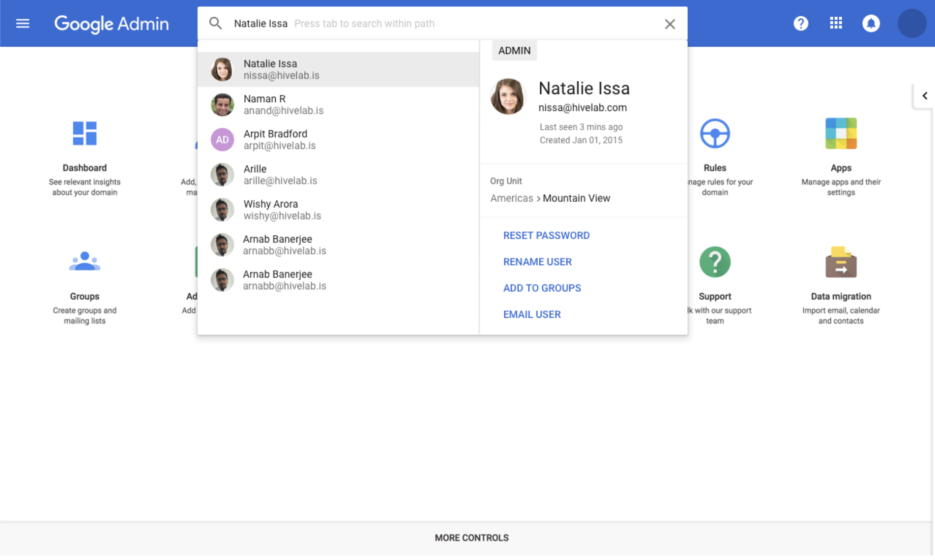Click Natalie Issa's photo in results list
935x560 pixels.
(x=222, y=69)
